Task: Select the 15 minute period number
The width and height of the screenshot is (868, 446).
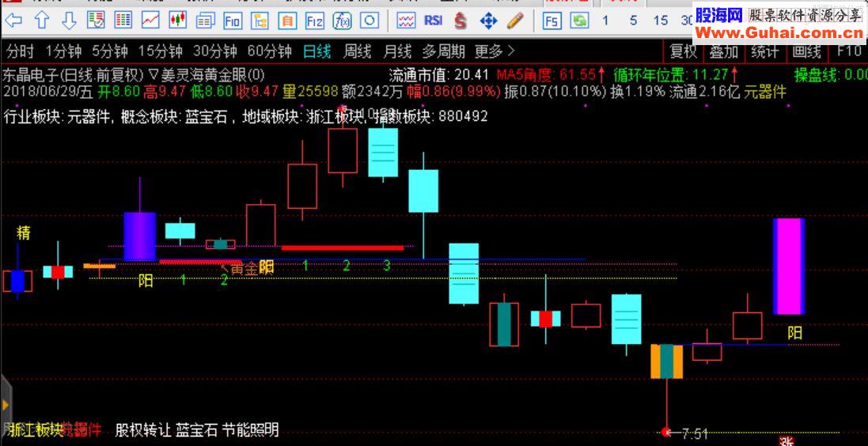Action: tap(661, 21)
